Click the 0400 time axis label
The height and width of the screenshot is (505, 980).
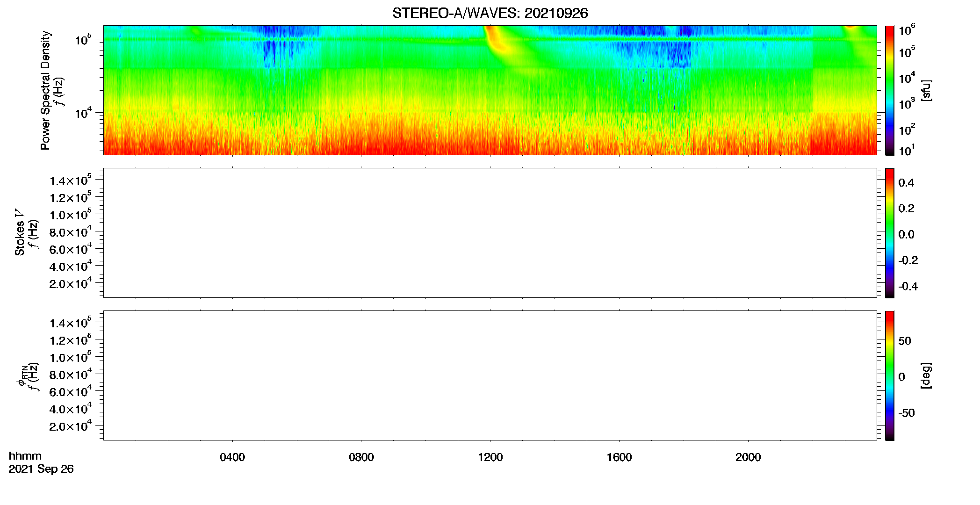pos(232,457)
